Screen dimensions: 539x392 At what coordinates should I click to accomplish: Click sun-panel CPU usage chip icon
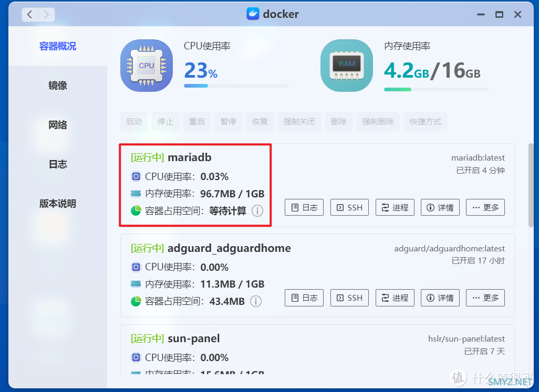(x=136, y=358)
